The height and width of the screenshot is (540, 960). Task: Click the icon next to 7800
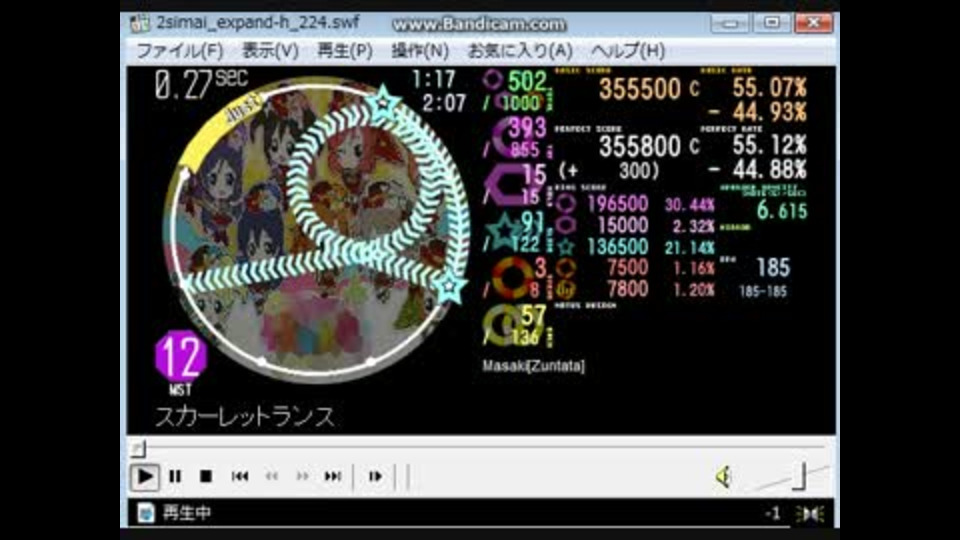pyautogui.click(x=566, y=289)
